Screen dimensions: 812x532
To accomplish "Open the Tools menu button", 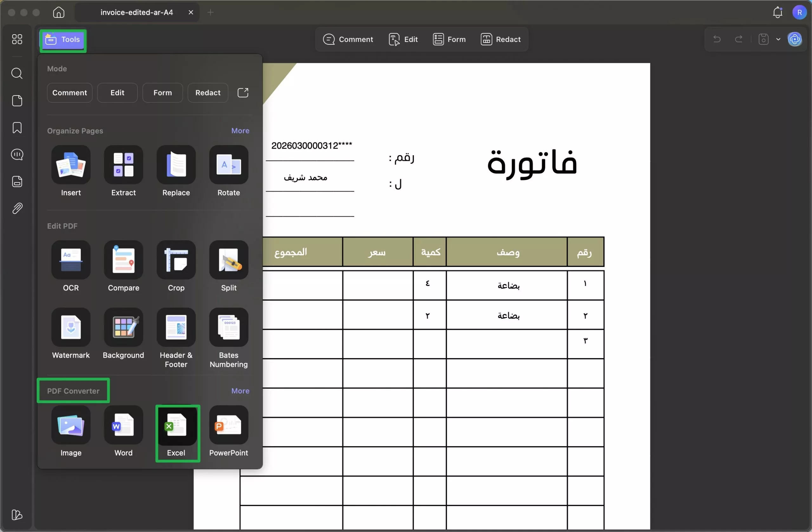I will coord(63,40).
